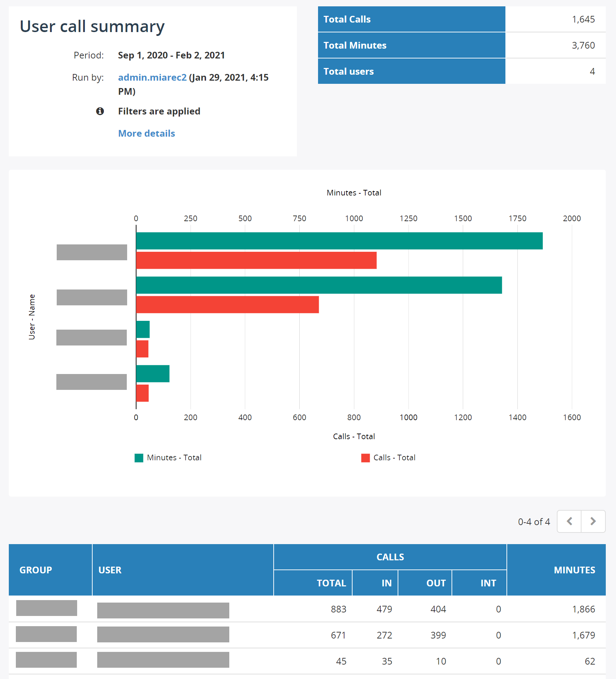Screen dimensions: 616x679
Task: Click the report period date range
Action: click(171, 55)
